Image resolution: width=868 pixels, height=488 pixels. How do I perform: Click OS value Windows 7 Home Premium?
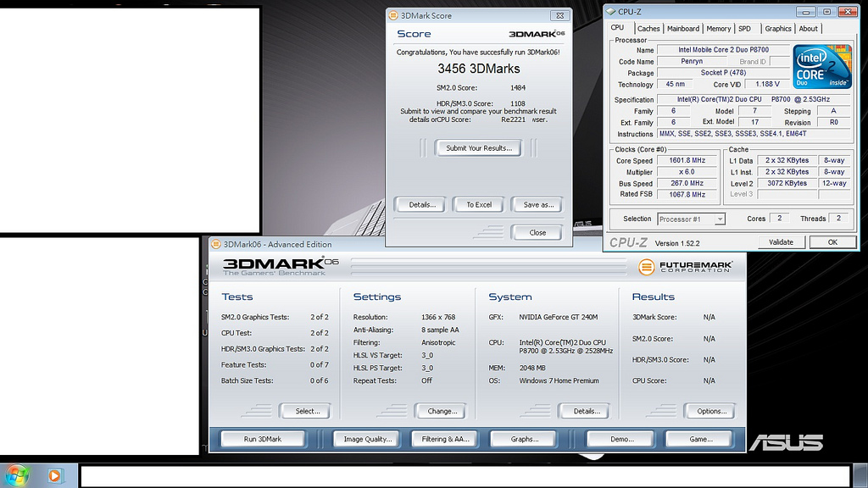559,380
